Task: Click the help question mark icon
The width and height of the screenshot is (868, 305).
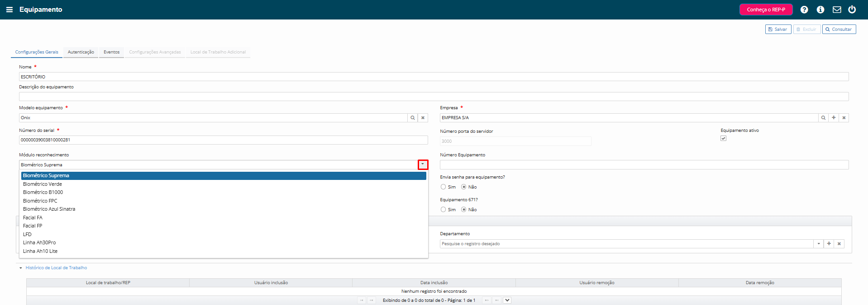Action: 804,10
